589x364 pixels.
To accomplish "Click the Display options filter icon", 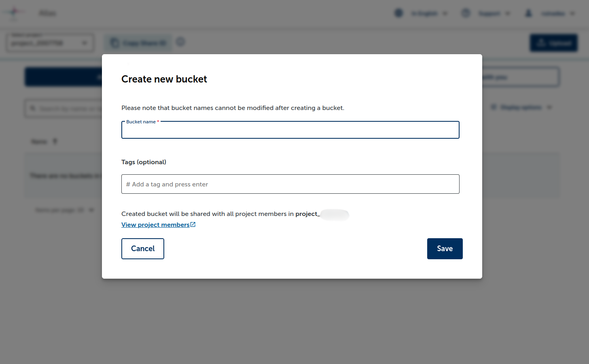I will 494,107.
